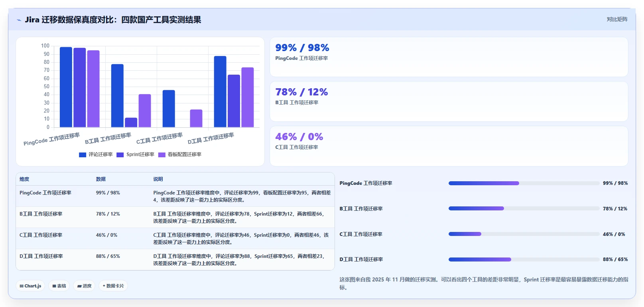Viewport: 644px width, 307px height.
Task: Open the 46% / 0% stat card
Action: (449, 146)
